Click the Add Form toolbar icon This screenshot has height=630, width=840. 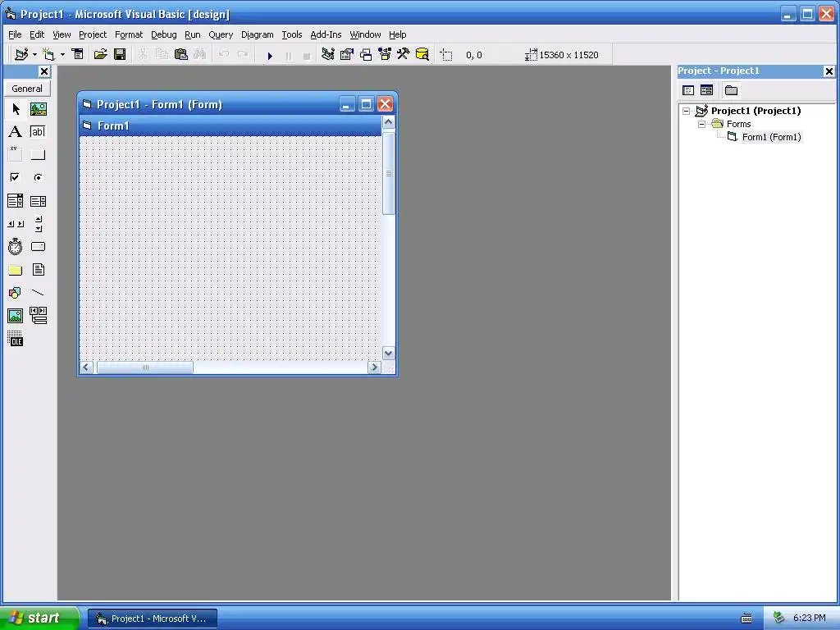pyautogui.click(x=48, y=55)
